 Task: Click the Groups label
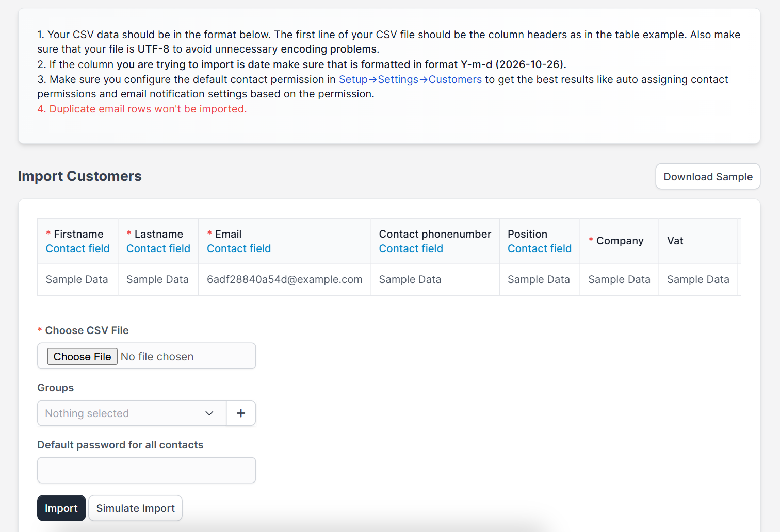pyautogui.click(x=55, y=388)
